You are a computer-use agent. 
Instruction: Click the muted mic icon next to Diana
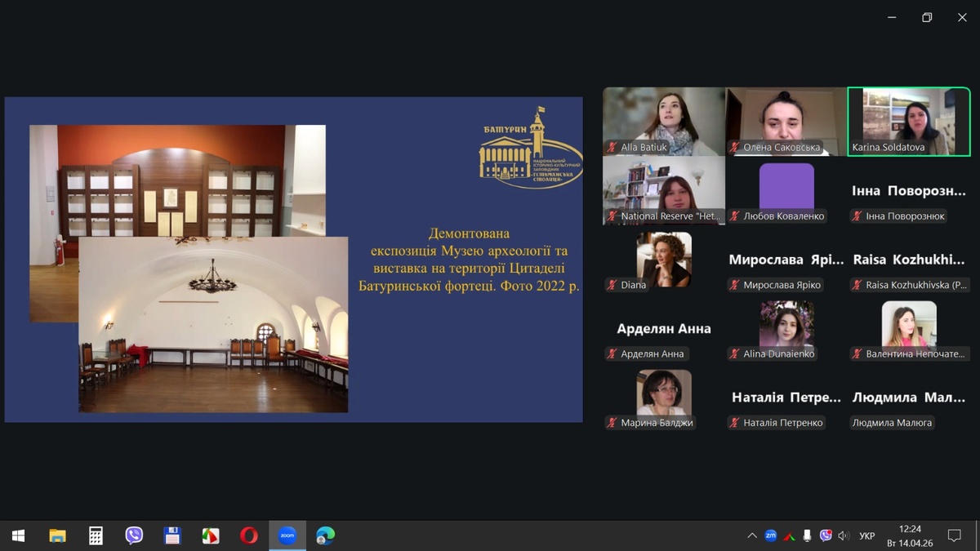tap(612, 285)
